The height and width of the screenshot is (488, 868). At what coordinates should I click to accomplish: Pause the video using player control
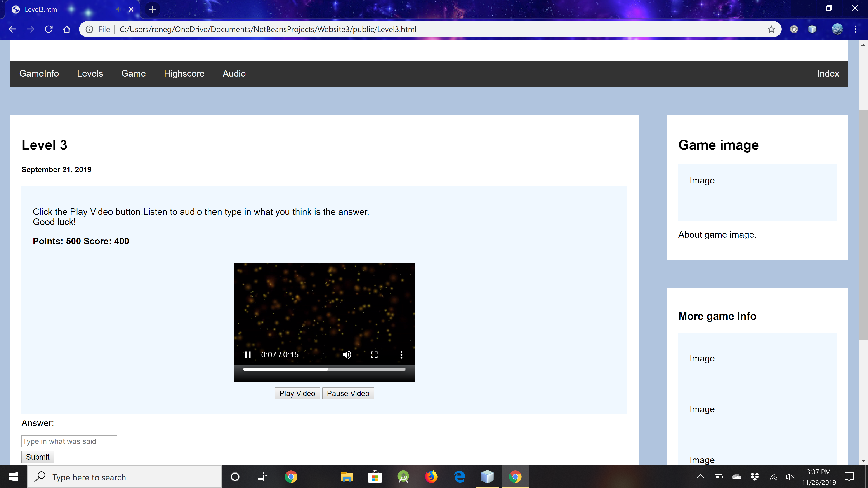click(248, 355)
